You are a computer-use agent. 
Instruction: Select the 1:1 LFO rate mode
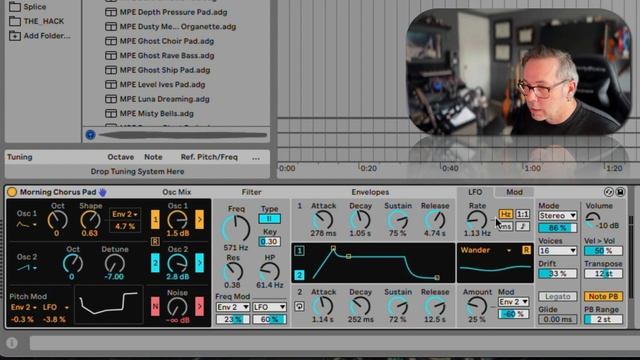coord(522,214)
